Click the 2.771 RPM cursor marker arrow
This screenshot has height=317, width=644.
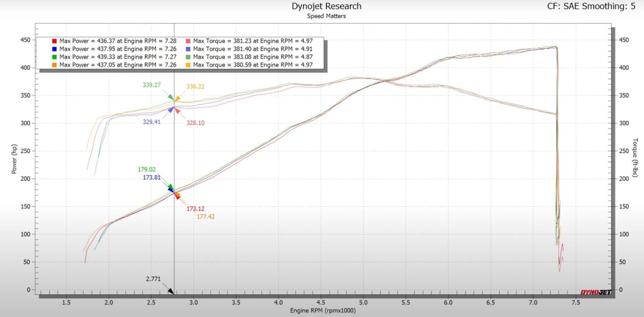point(171,291)
